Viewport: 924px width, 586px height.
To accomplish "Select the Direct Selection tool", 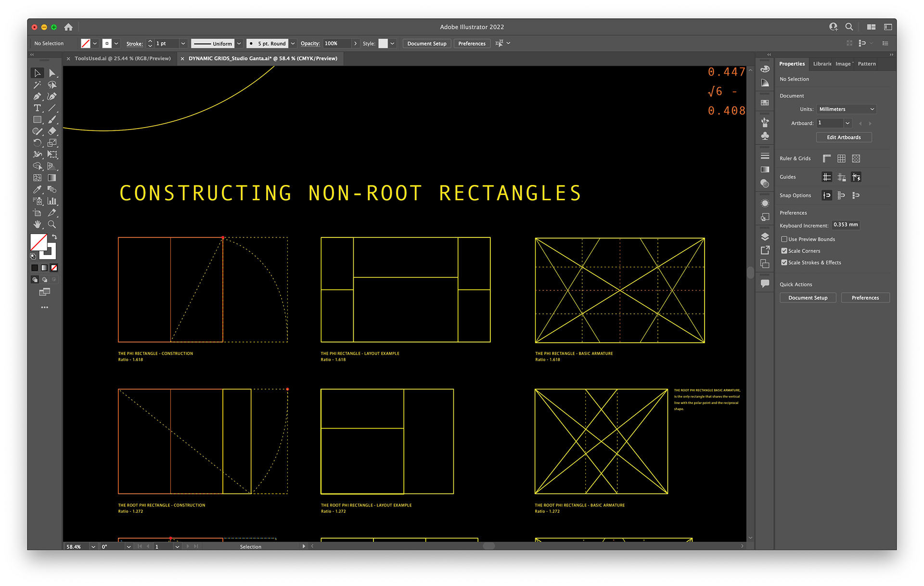I will (x=52, y=73).
